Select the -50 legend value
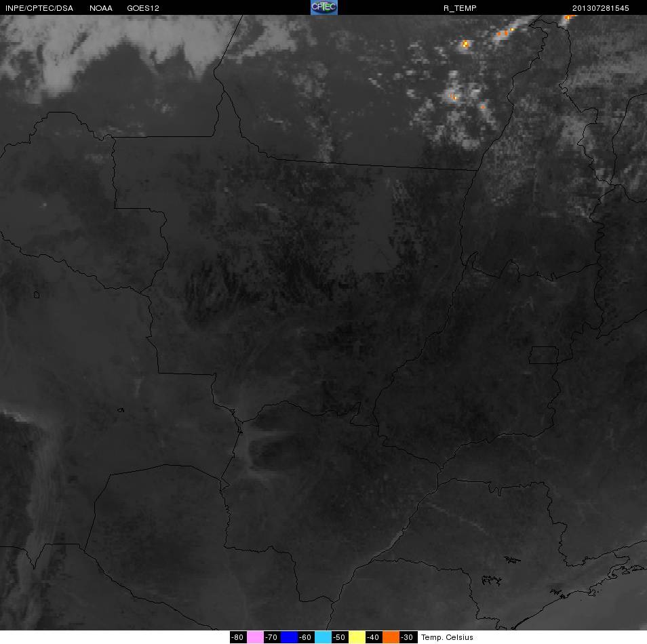Screen dimensions: 647x644 (x=340, y=637)
